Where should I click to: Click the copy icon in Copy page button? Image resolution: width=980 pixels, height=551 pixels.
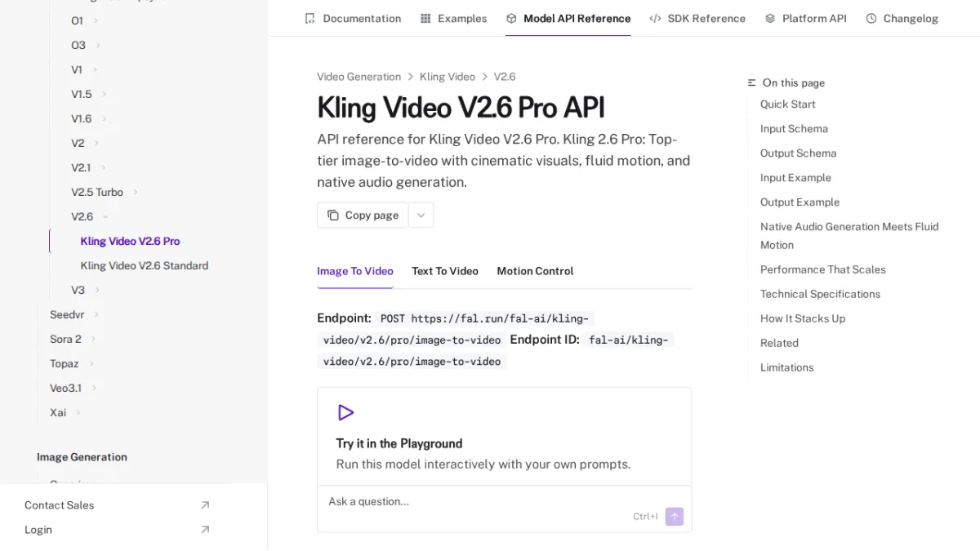(333, 216)
